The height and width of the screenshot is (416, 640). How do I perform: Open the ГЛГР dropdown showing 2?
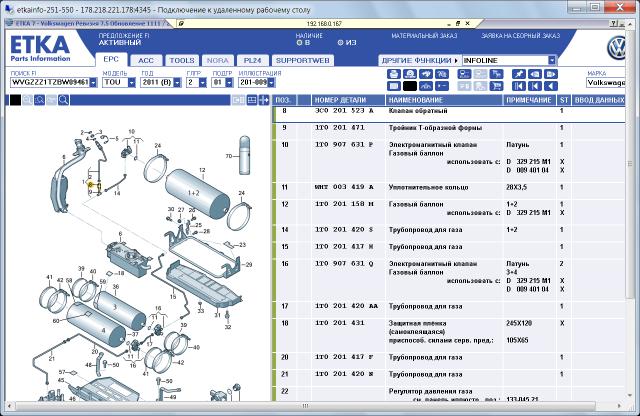coord(202,82)
